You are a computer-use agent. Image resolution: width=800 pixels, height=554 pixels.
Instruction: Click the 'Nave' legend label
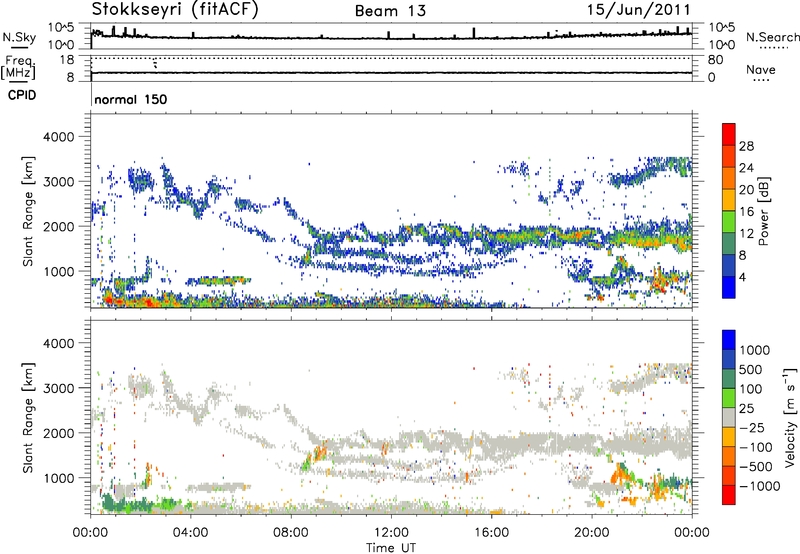click(761, 69)
